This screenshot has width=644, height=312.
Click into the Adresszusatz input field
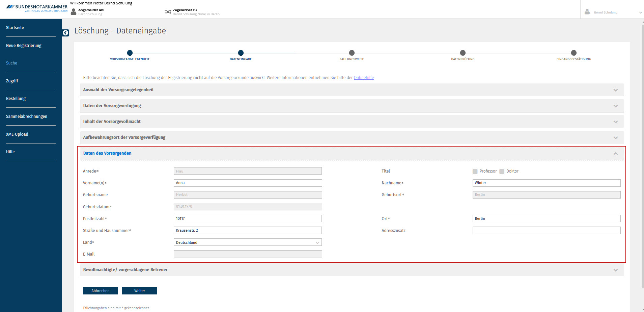546,231
